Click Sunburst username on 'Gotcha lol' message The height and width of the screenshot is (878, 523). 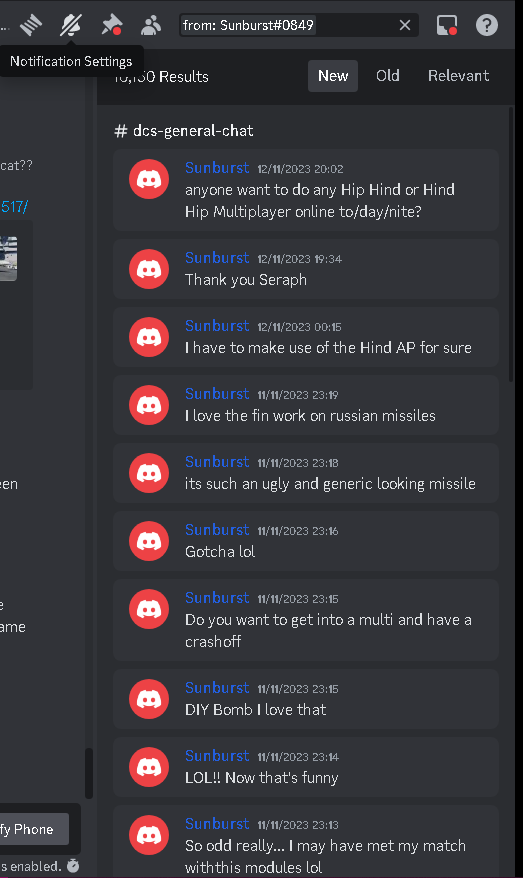(217, 530)
